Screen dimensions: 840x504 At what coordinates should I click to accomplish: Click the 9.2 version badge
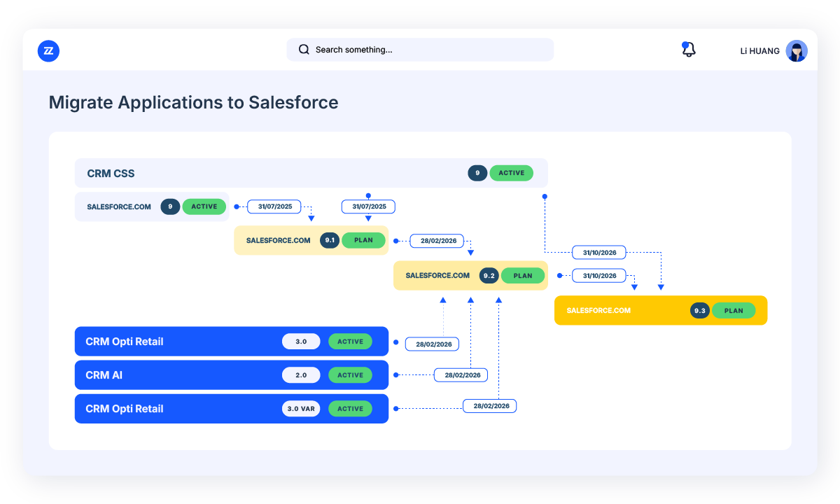coord(489,276)
